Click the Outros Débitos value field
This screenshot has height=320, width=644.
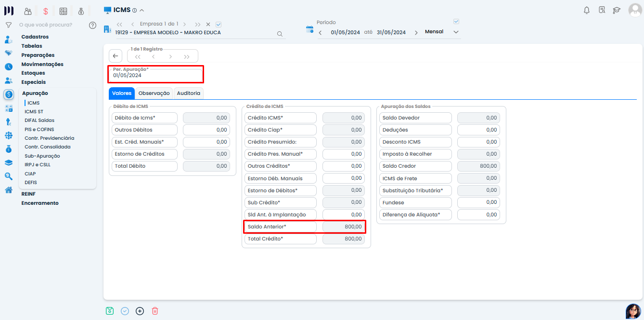tap(206, 130)
